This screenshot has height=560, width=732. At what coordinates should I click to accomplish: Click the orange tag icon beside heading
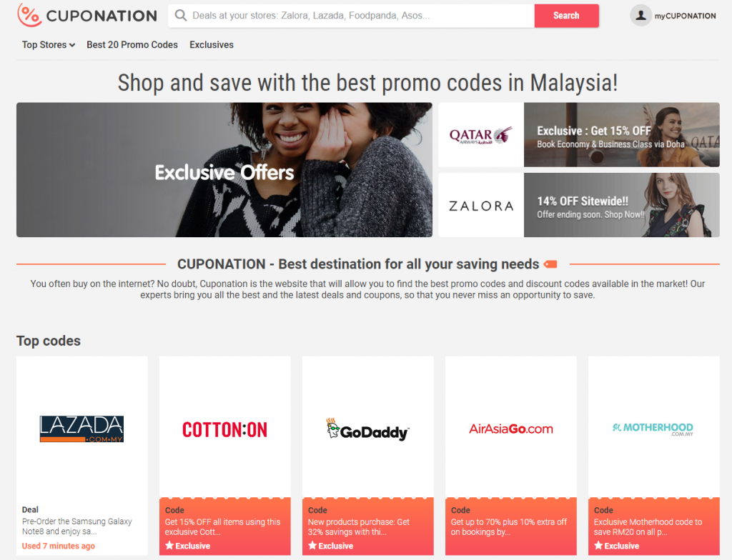pos(551,264)
